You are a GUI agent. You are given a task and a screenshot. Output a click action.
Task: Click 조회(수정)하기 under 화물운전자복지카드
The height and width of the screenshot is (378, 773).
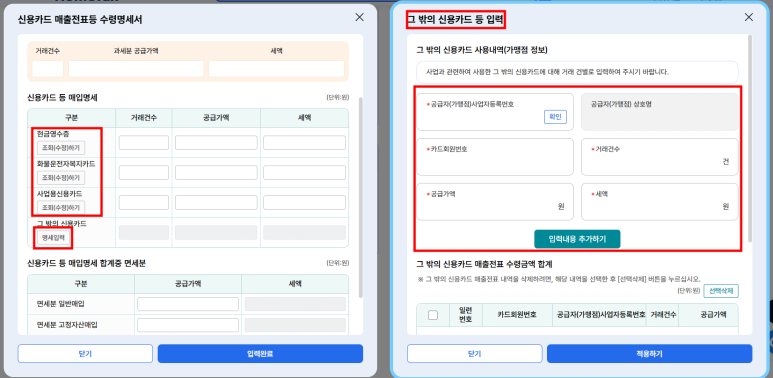[x=61, y=177]
